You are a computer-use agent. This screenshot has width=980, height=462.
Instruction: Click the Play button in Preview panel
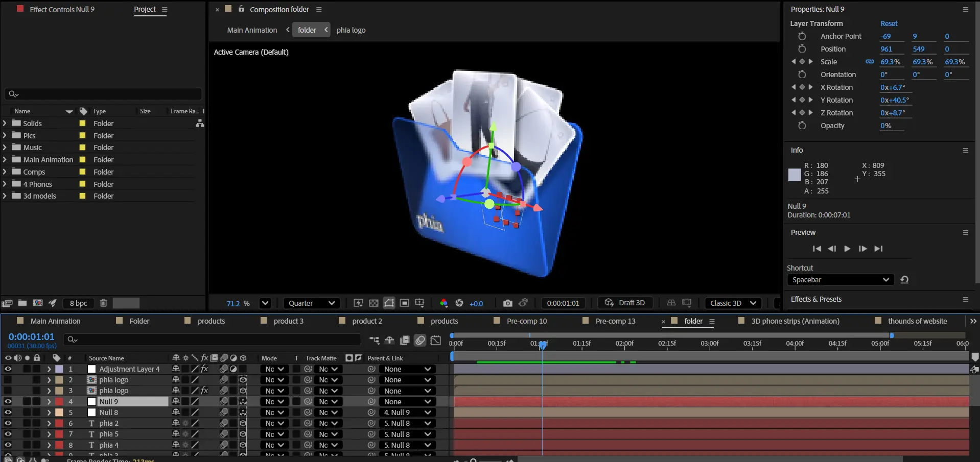point(847,249)
